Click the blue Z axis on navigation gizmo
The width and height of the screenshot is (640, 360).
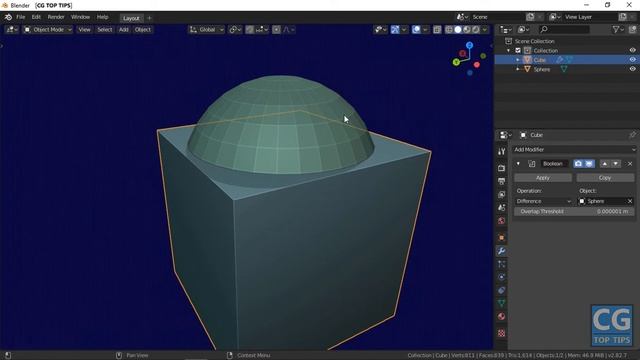(469, 45)
